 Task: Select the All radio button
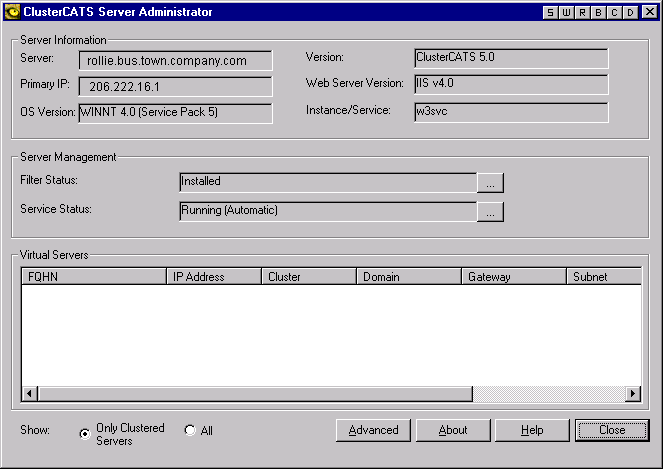tap(190, 430)
